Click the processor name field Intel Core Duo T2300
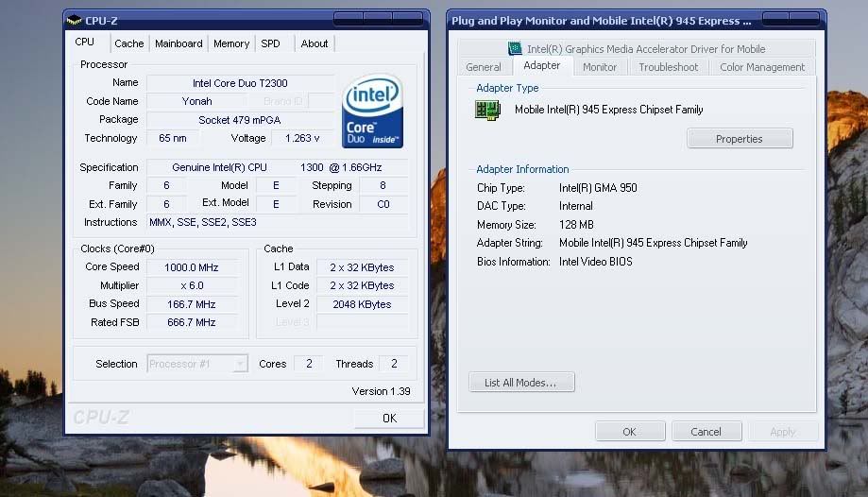 (240, 83)
